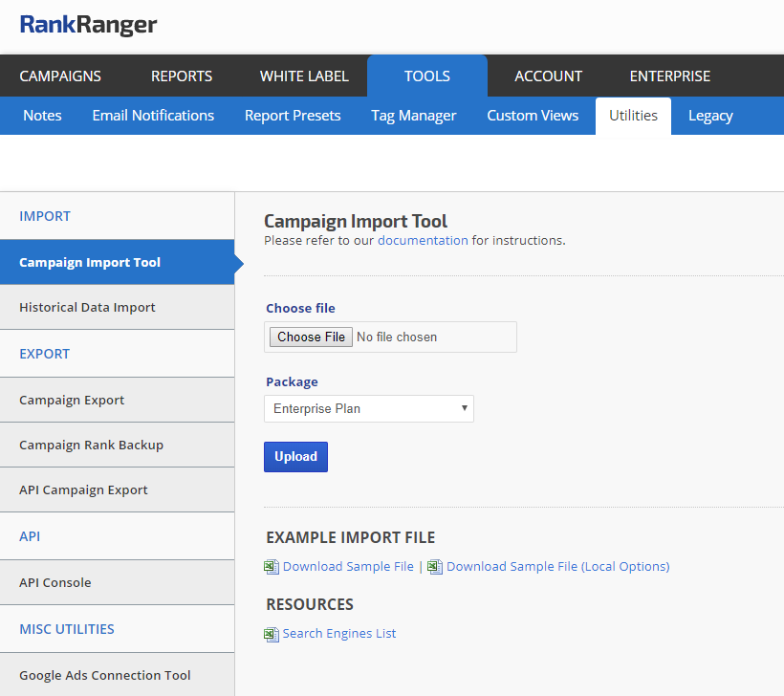
Task: Go to the White Label menu
Action: (304, 76)
